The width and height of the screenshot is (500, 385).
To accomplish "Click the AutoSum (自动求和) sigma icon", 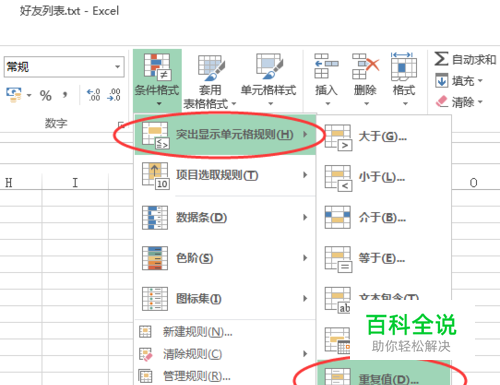I will point(441,59).
